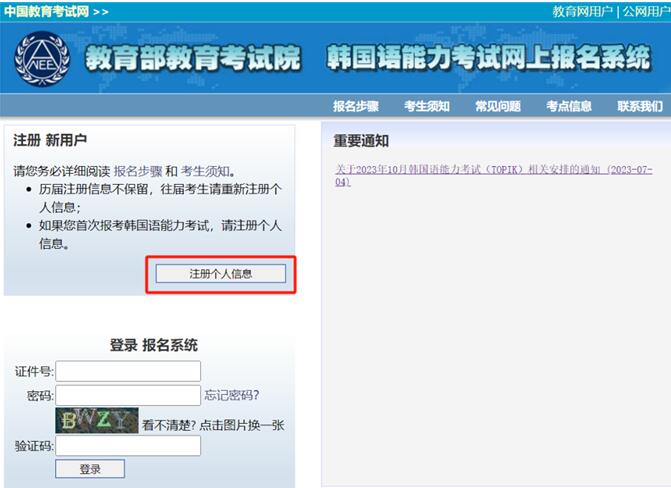
Task: Follow inline 报名步骤 link in registration text
Action: tap(138, 171)
